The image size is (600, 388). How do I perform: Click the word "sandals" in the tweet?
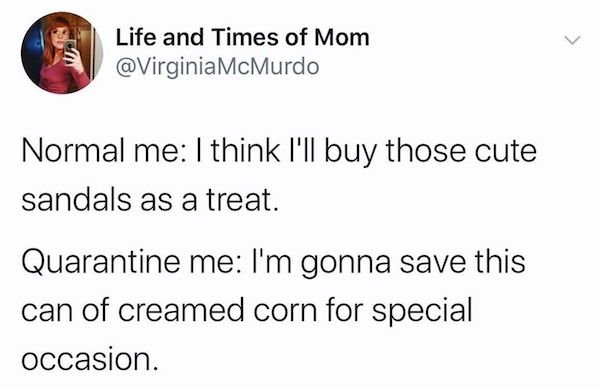(76, 200)
